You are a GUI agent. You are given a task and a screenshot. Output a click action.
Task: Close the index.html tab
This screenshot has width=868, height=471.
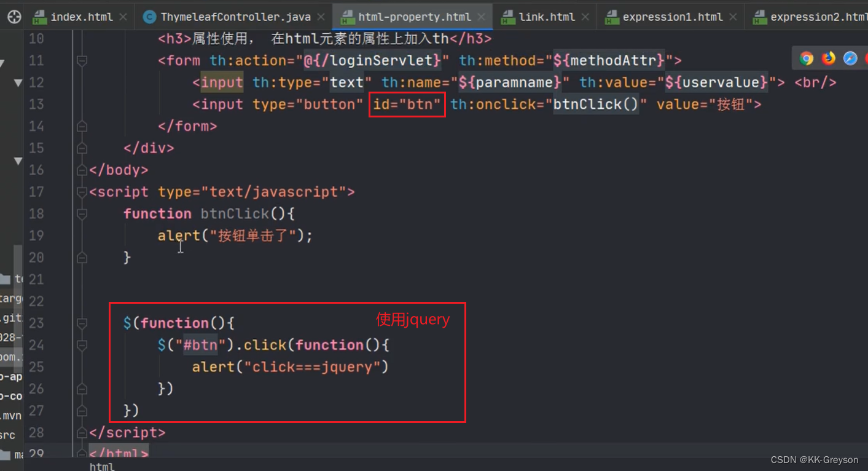[x=123, y=17]
